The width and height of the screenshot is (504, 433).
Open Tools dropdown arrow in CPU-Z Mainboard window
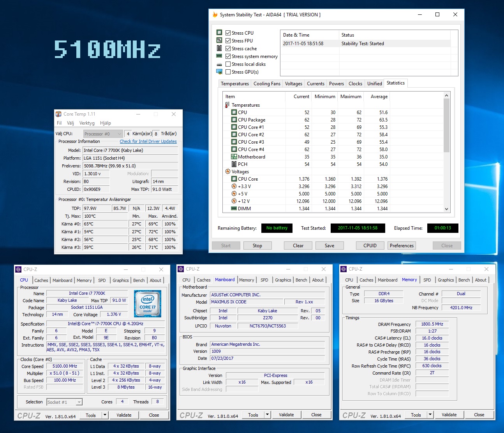(267, 415)
